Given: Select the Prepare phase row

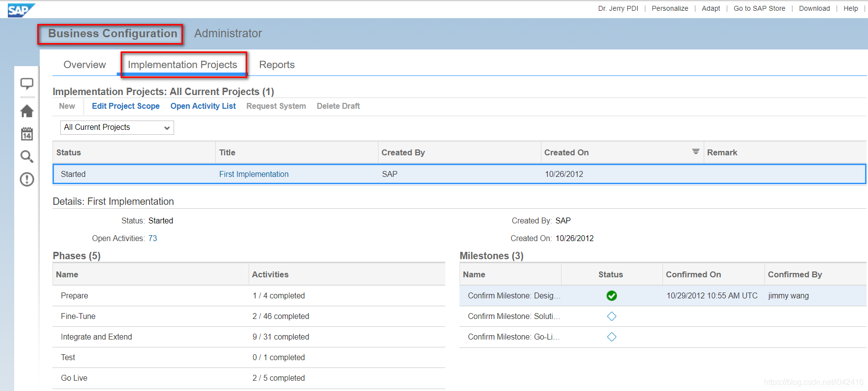Looking at the screenshot, I should [x=249, y=295].
